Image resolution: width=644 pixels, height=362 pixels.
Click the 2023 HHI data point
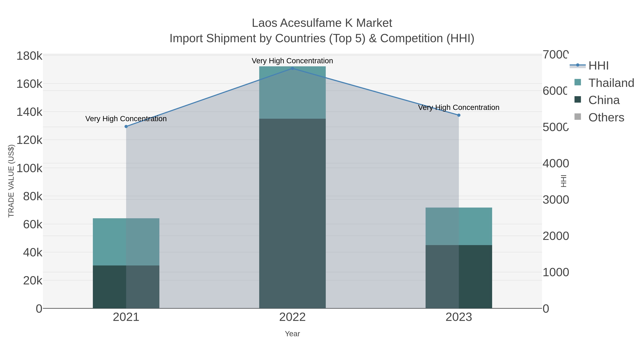click(x=459, y=115)
